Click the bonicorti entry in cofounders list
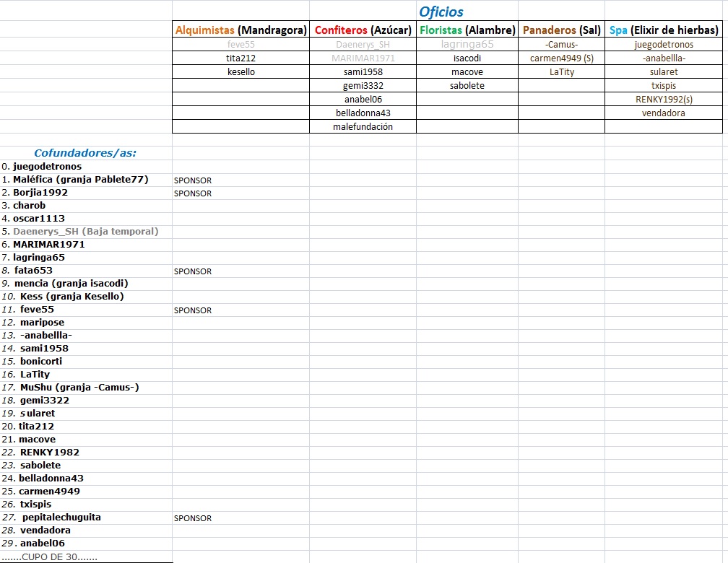 [41, 362]
